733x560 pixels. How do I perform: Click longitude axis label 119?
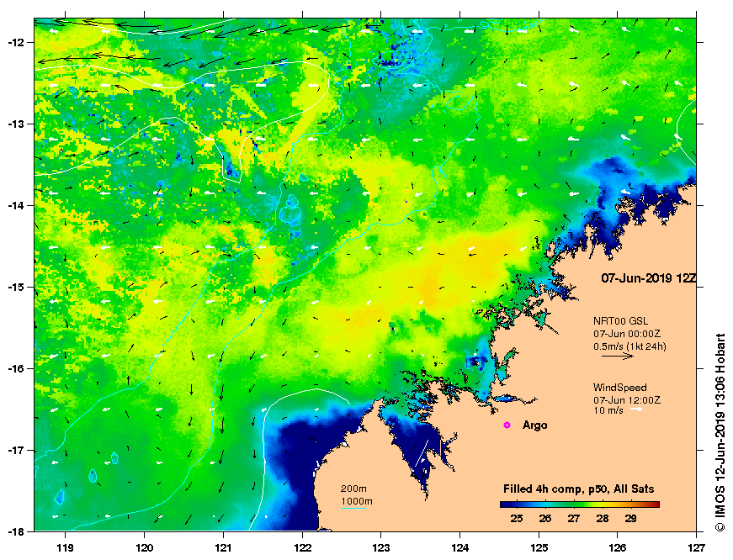click(65, 547)
